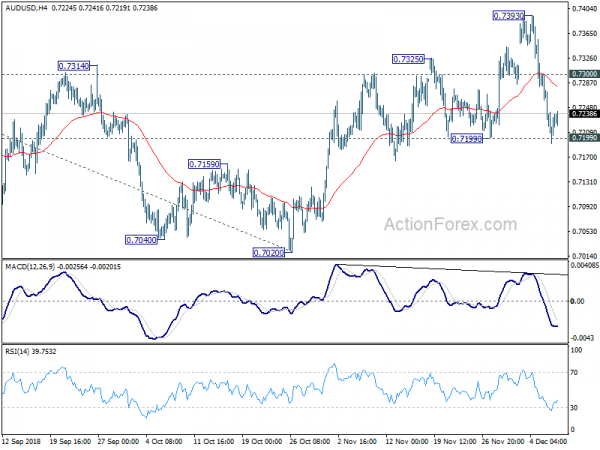Select the 0.70400 low price label
Image resolution: width=600 pixels, height=450 pixels.
coord(141,240)
